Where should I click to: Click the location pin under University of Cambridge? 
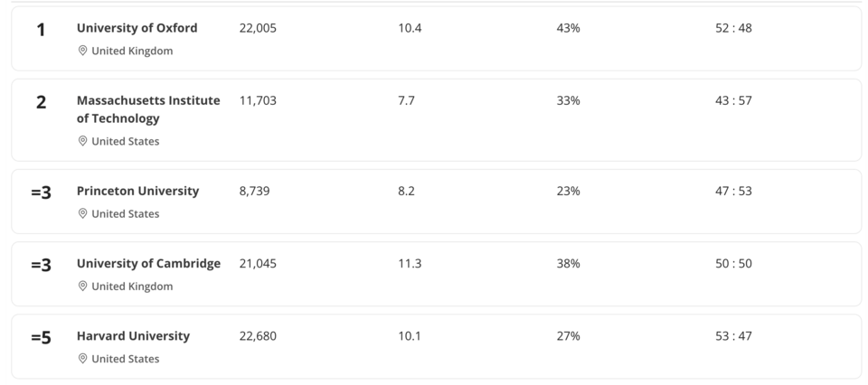82,286
